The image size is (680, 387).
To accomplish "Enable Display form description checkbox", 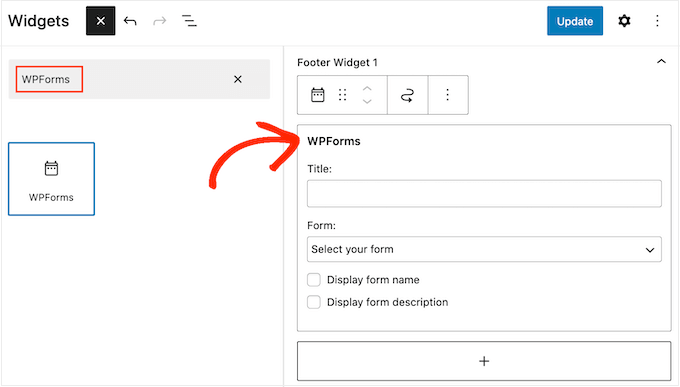I will coord(314,302).
